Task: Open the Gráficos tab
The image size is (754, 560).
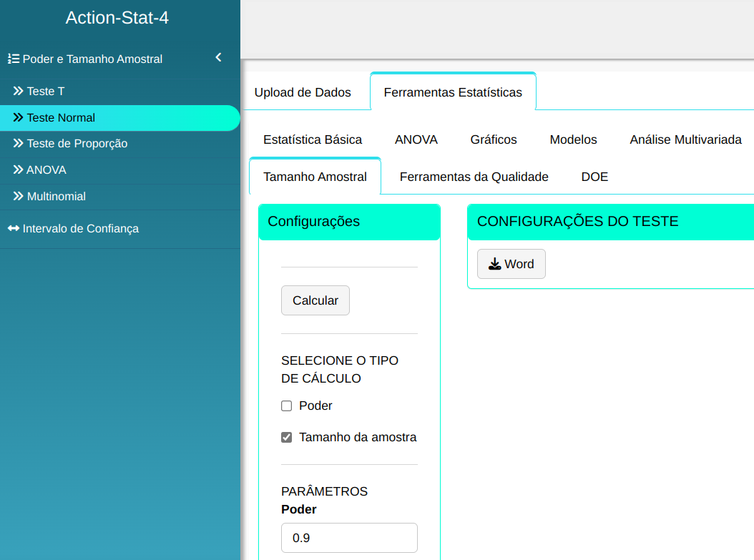Action: tap(494, 140)
